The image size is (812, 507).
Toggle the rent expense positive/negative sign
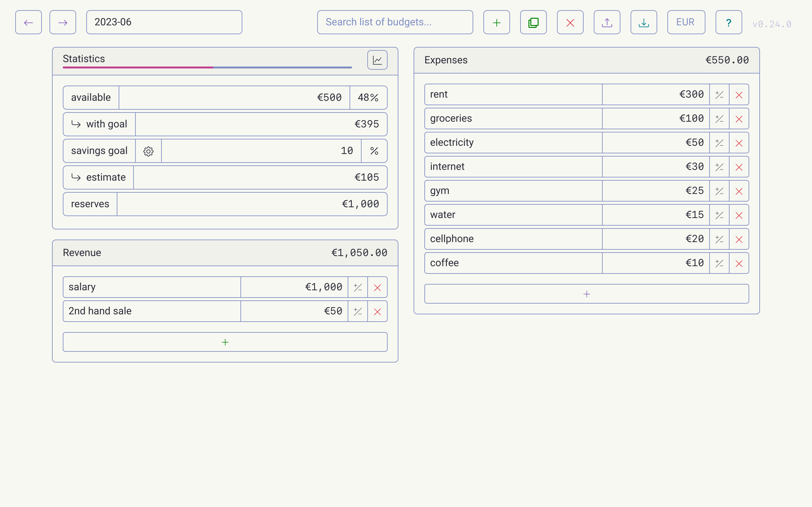pyautogui.click(x=719, y=94)
